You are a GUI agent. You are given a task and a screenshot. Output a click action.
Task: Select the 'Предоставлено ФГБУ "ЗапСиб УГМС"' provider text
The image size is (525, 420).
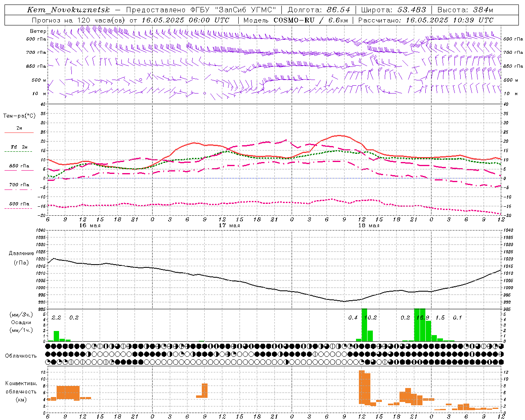point(201,10)
